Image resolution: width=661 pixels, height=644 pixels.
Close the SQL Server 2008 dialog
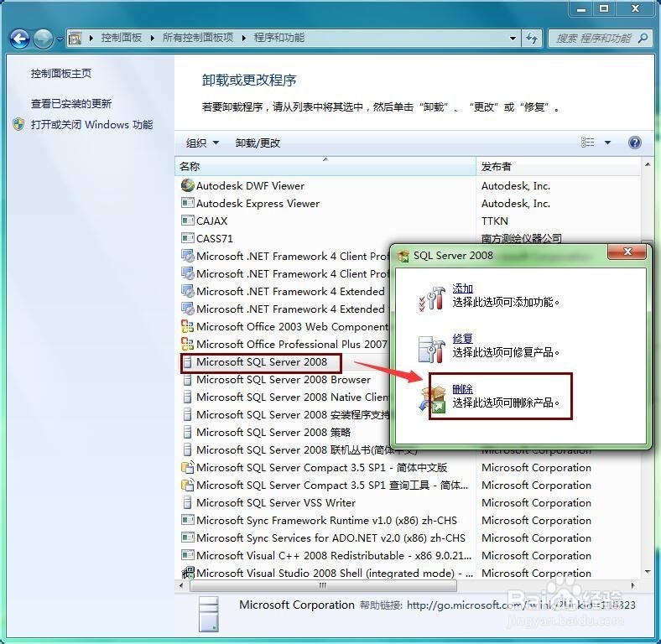pos(627,252)
